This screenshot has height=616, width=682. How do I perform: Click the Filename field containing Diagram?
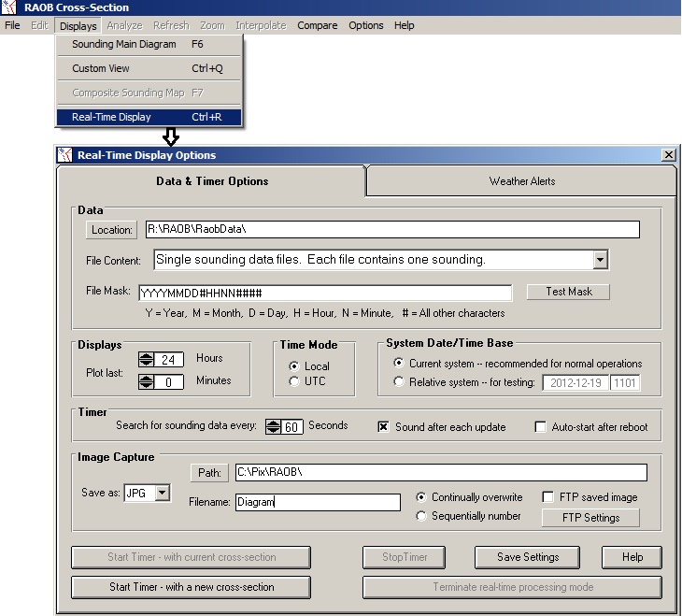coord(318,502)
